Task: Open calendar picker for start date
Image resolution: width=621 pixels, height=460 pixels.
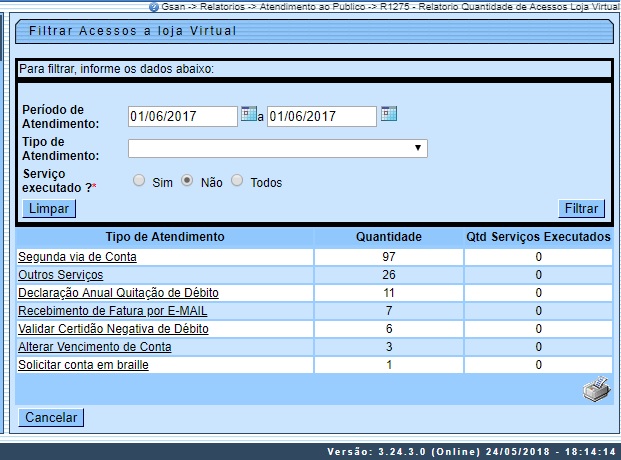Action: click(248, 115)
